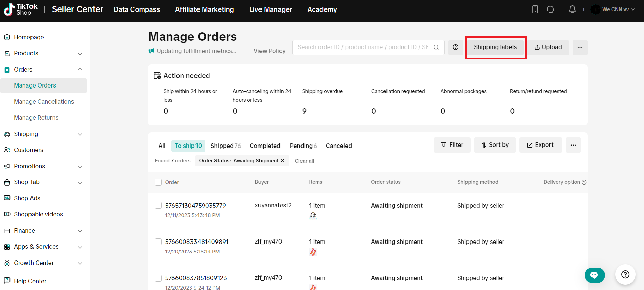644x290 pixels.
Task: Click the floating help circle icon
Action: (625, 274)
